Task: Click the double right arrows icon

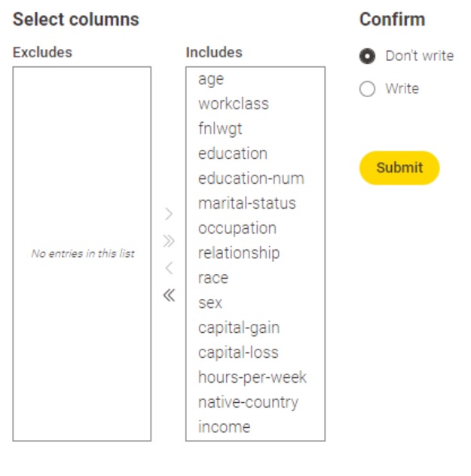Action: coord(169,241)
